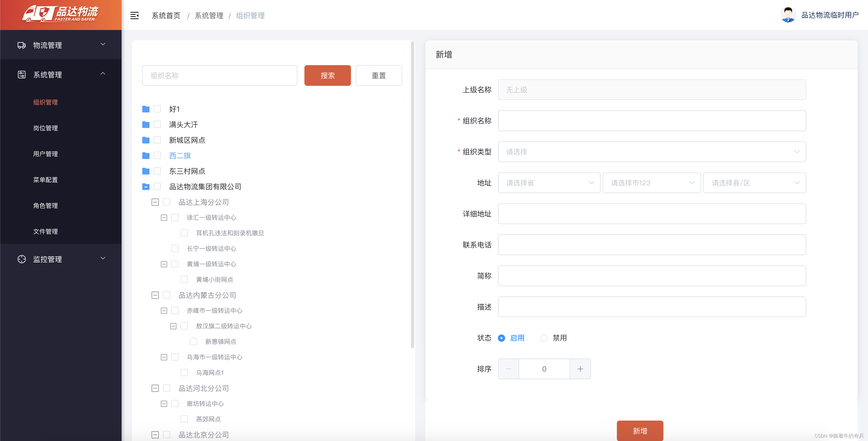Open 角色管理 in the sidebar menu

point(46,206)
